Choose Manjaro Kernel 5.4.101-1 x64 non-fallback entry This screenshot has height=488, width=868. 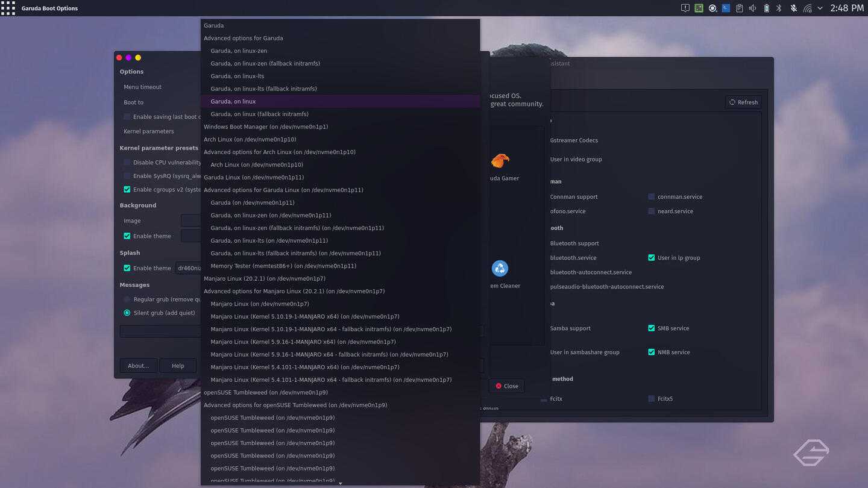(x=341, y=367)
